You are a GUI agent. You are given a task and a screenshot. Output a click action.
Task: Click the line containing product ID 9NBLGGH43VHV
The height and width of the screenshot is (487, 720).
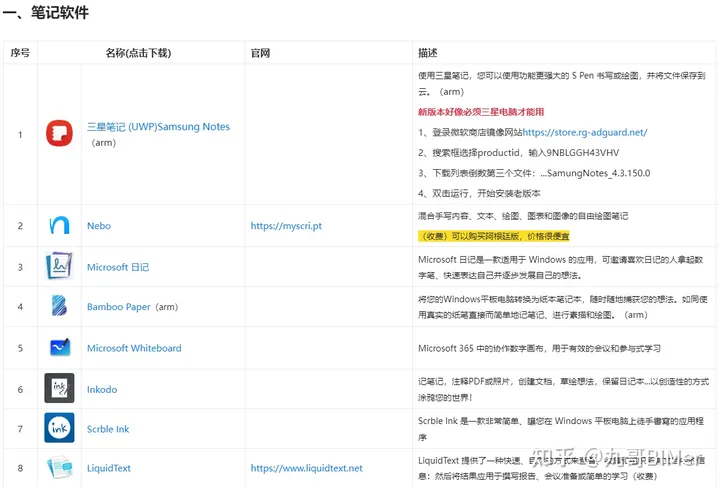pos(518,152)
